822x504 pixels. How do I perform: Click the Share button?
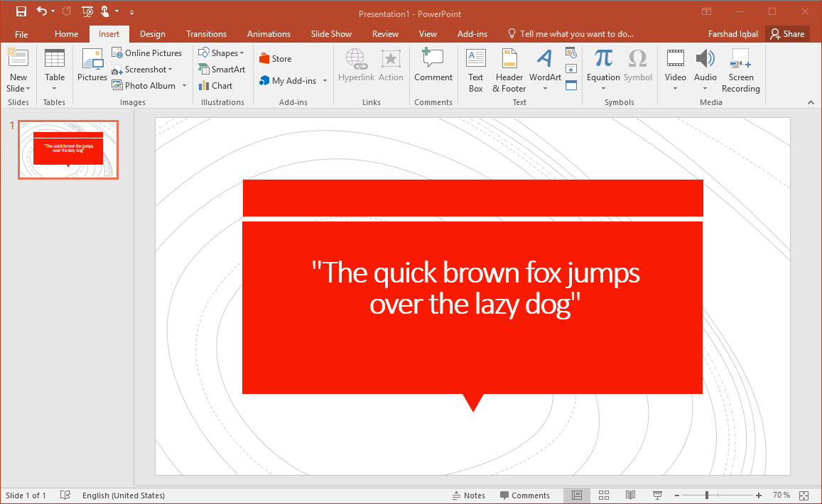click(787, 34)
